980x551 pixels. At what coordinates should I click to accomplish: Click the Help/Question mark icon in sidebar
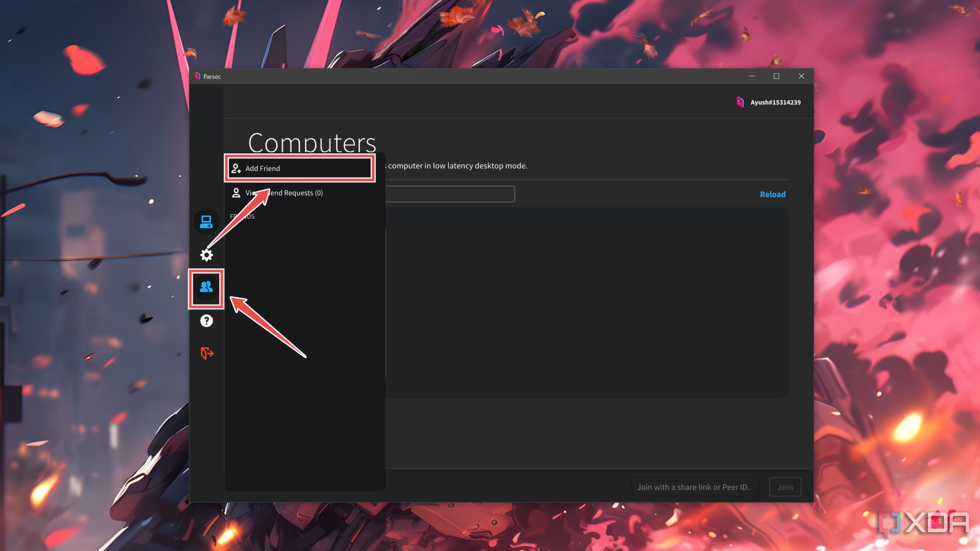point(206,320)
